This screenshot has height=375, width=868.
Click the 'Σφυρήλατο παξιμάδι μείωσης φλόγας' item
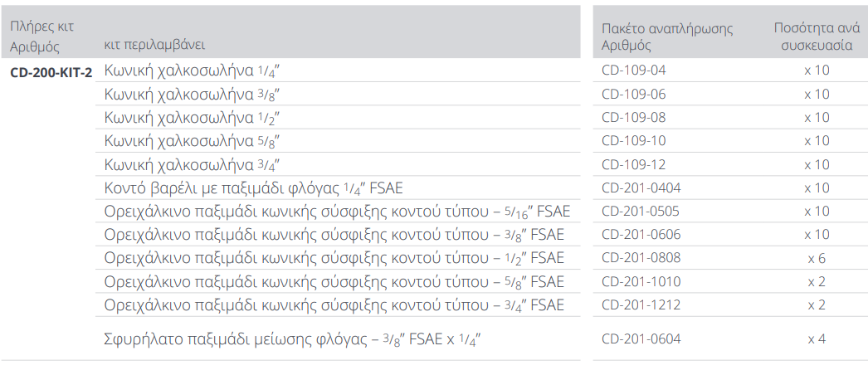tap(293, 338)
